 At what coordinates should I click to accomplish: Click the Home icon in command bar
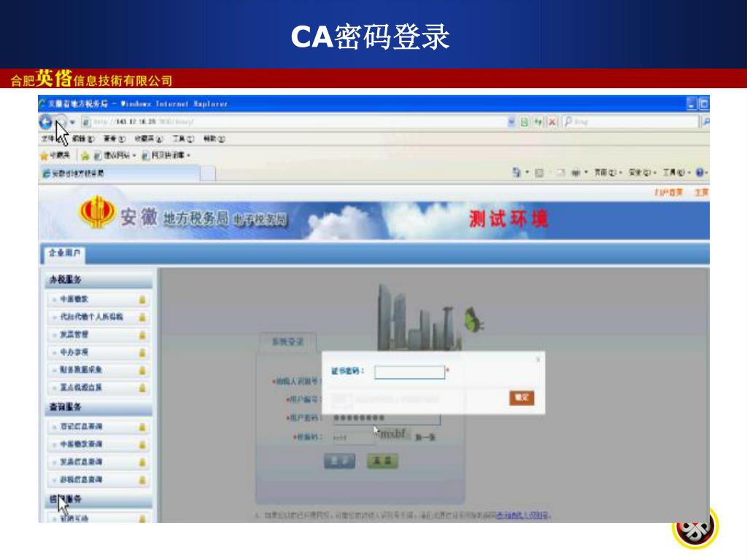pyautogui.click(x=516, y=172)
